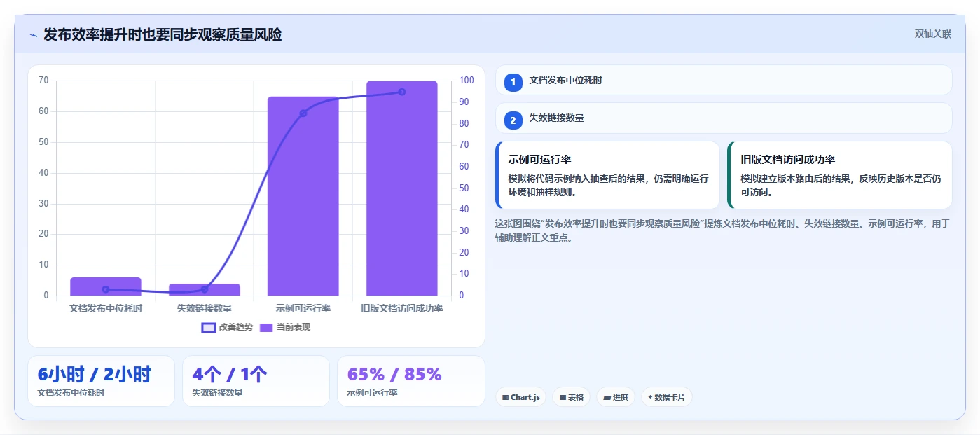This screenshot has width=980, height=435.
Task: Select list item 失效链接数量
Action: click(724, 118)
